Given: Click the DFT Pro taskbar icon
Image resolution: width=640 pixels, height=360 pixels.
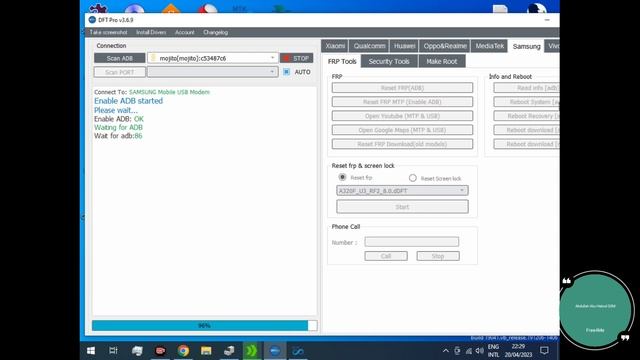Looking at the screenshot, I should pos(275,351).
